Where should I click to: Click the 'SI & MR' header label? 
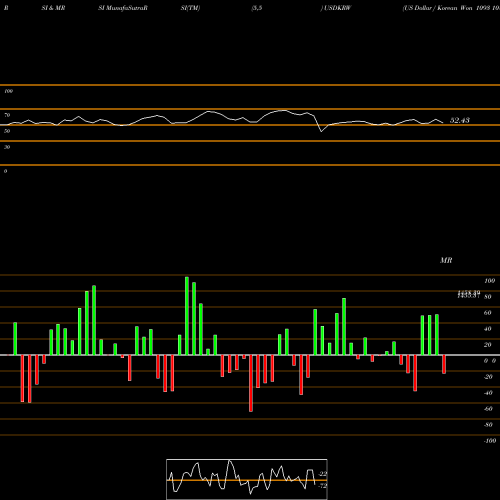click(x=53, y=8)
